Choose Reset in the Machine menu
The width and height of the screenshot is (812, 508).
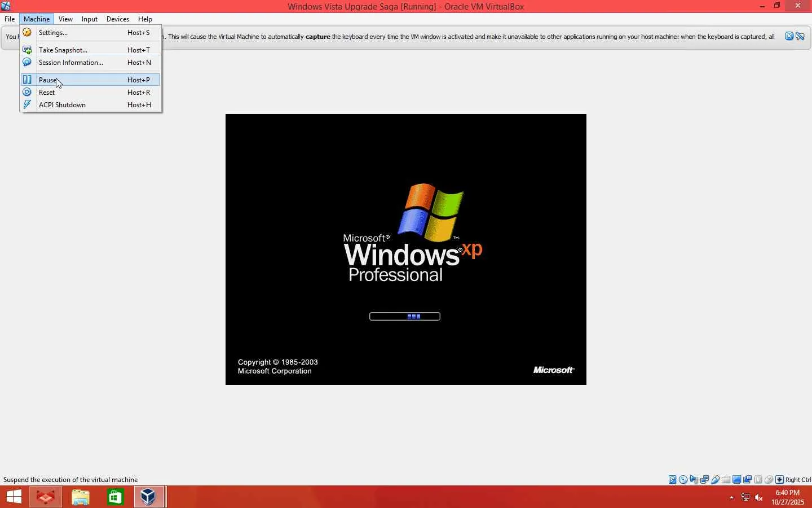click(90, 93)
